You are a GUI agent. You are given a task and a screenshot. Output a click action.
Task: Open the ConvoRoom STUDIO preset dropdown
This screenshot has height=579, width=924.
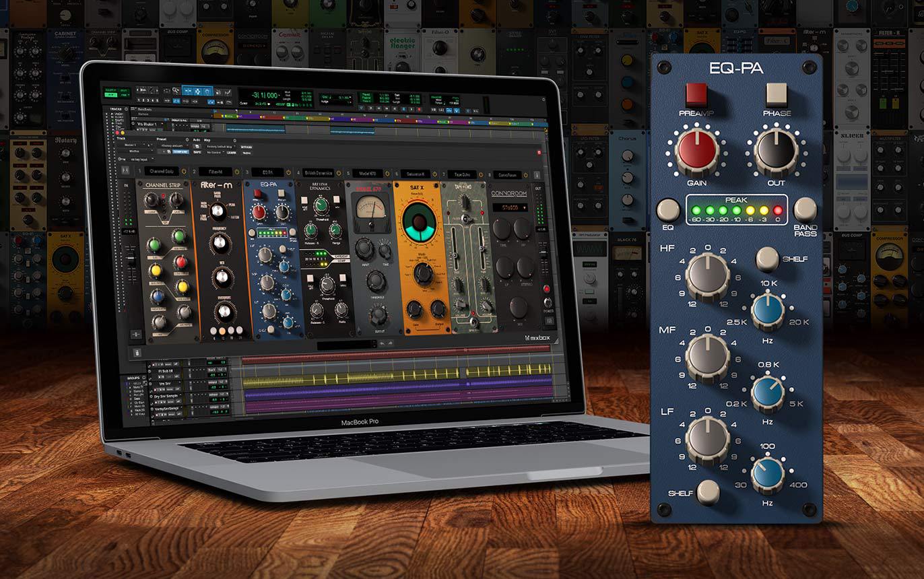coord(508,208)
